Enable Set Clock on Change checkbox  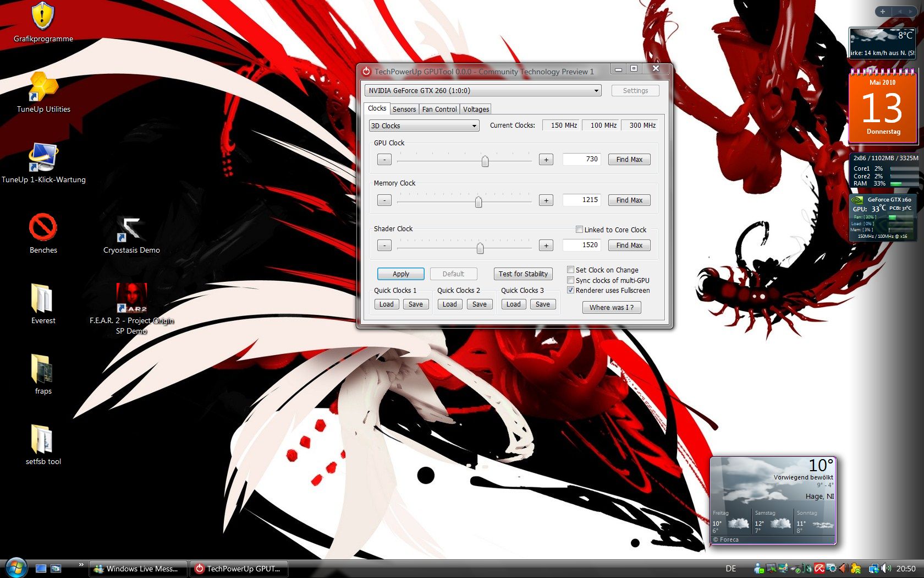(570, 270)
